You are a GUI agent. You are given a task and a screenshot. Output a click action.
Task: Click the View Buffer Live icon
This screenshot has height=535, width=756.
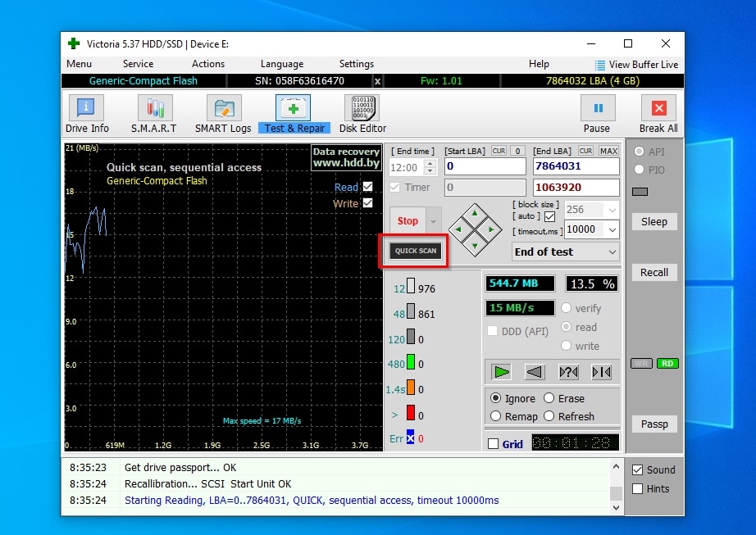[599, 65]
